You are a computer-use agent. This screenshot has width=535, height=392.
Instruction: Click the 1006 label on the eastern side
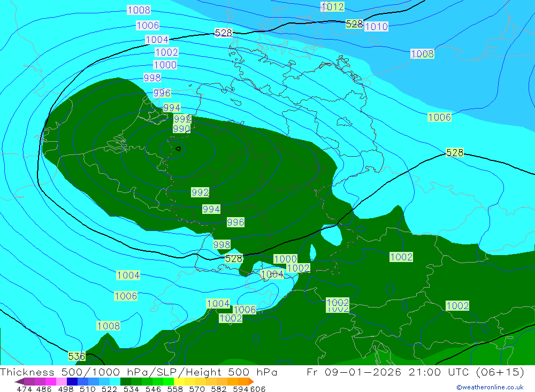click(x=439, y=117)
